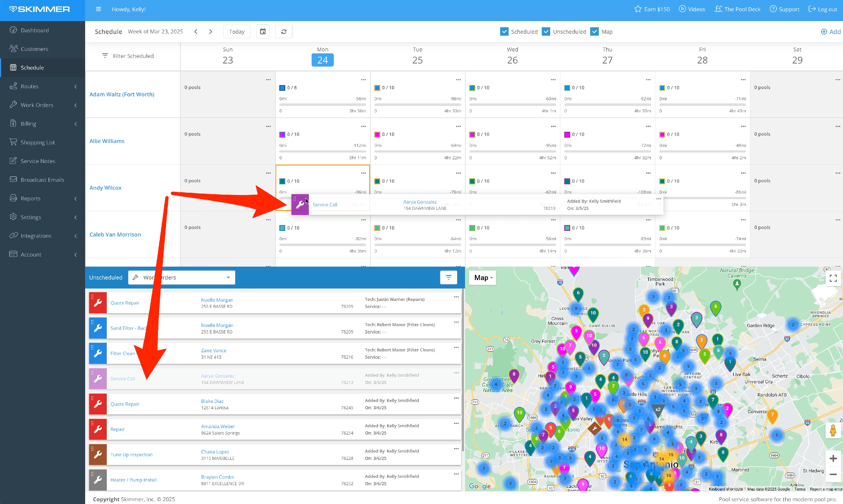Open Customers from the sidebar
Screen dimensions: 843x504
[34, 49]
